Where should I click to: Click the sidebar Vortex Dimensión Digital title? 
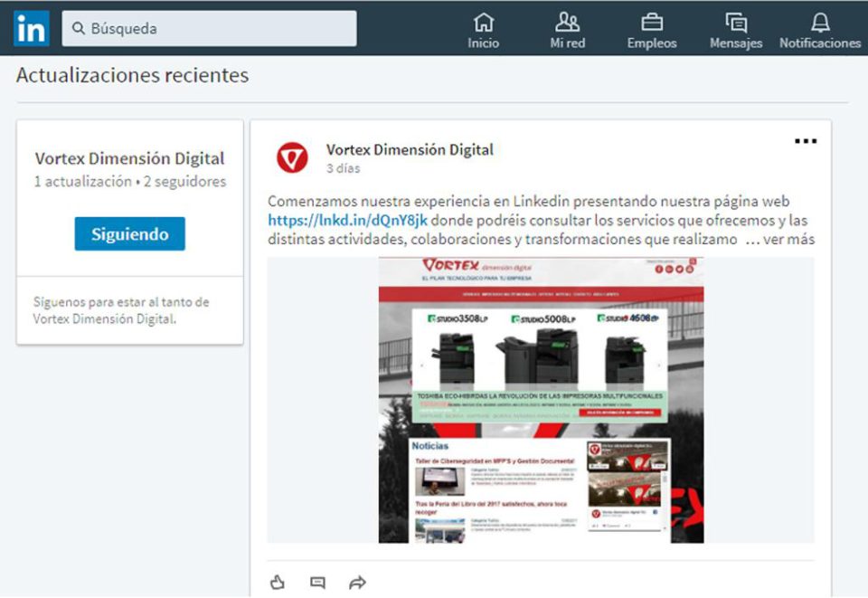pyautogui.click(x=130, y=158)
